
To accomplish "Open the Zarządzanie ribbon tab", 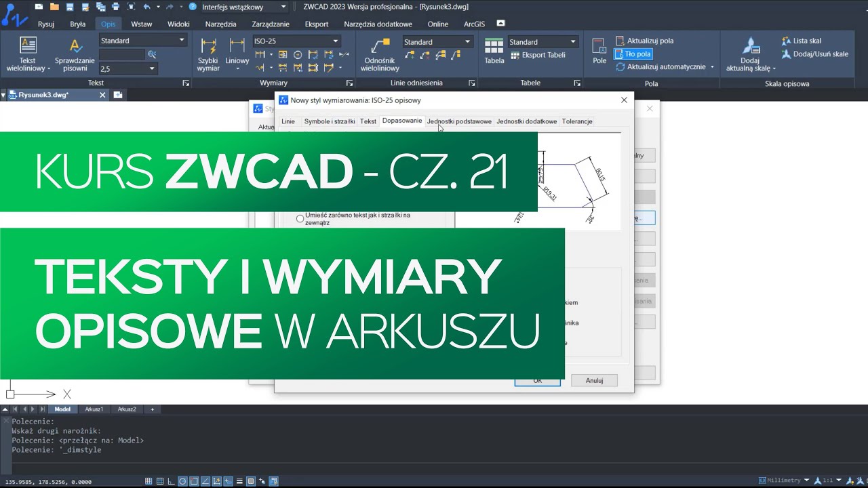I will pos(271,24).
